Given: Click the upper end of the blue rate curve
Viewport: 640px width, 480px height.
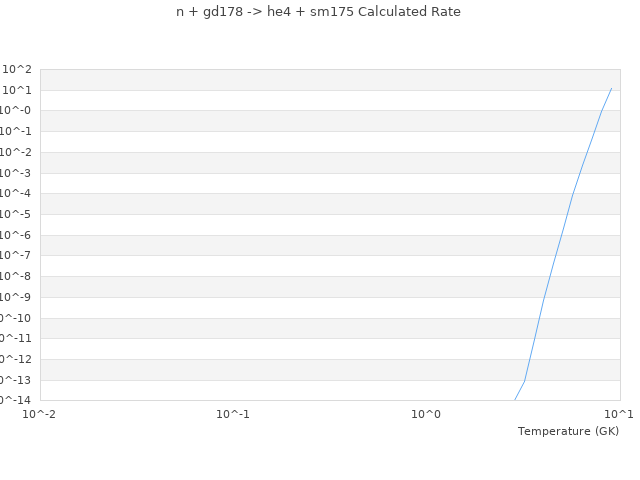Looking at the screenshot, I should pos(611,88).
